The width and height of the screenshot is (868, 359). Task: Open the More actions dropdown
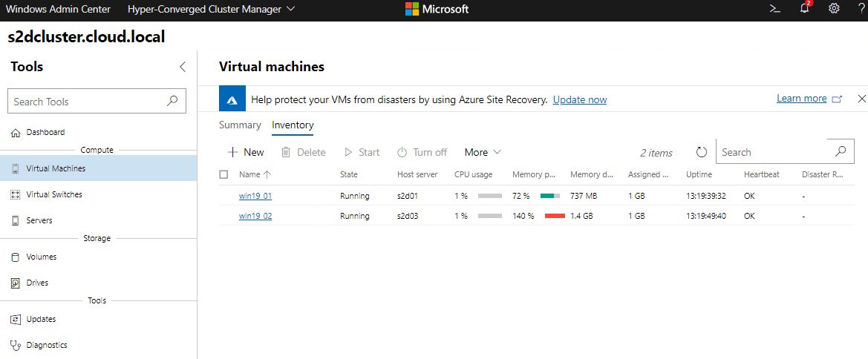tap(483, 152)
